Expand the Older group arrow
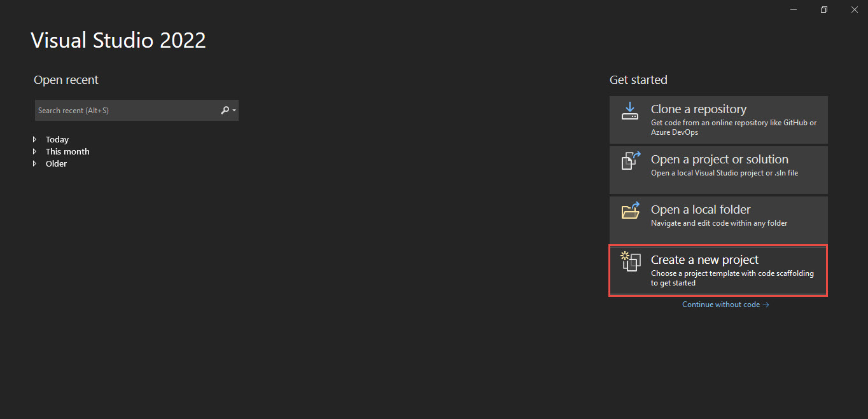Viewport: 868px width, 419px height. pyautogui.click(x=35, y=163)
